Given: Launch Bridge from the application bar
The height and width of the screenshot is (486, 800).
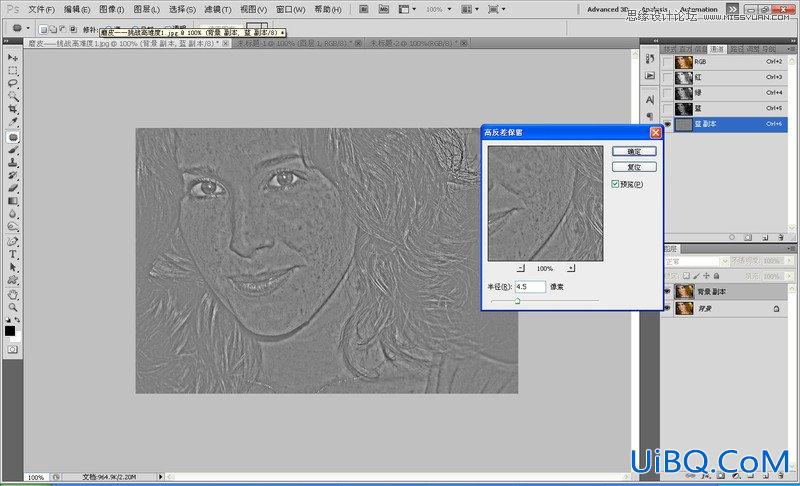Looking at the screenshot, I should (x=364, y=9).
